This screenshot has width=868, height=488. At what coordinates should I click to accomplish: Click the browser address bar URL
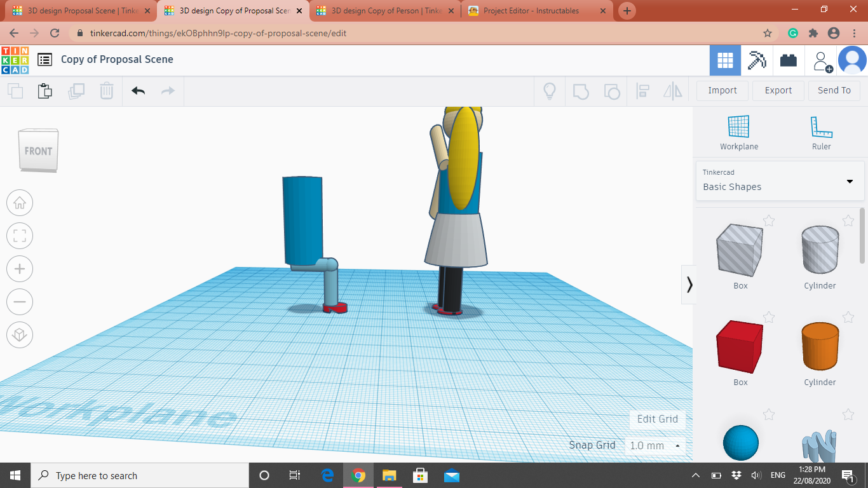218,33
